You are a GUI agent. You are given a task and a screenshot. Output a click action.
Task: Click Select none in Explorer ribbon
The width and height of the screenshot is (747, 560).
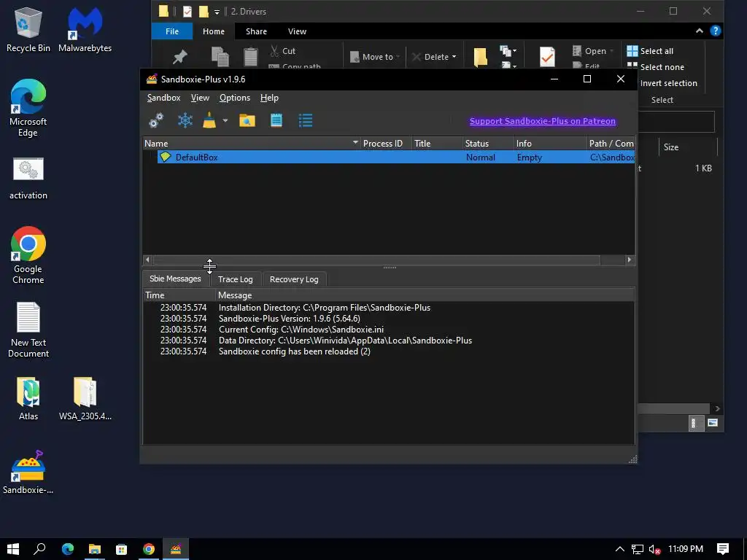tap(655, 67)
